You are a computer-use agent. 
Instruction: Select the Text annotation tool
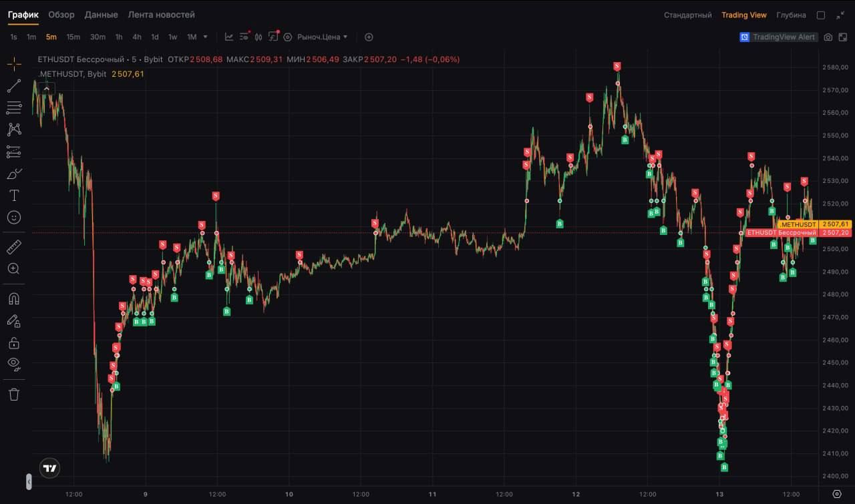(14, 196)
